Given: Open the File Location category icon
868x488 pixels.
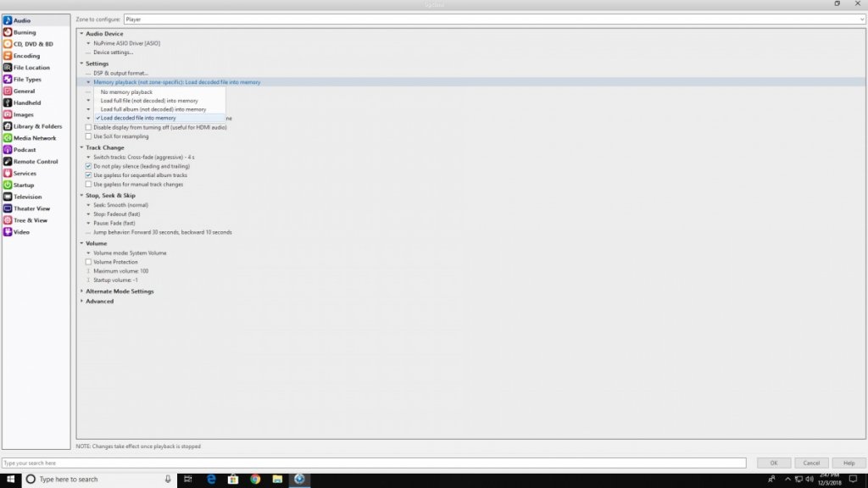Looking at the screenshot, I should 8,68.
